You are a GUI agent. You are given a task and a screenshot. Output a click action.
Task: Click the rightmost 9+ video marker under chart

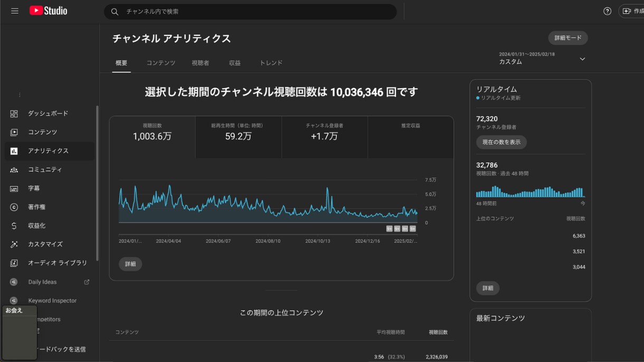pos(413,228)
